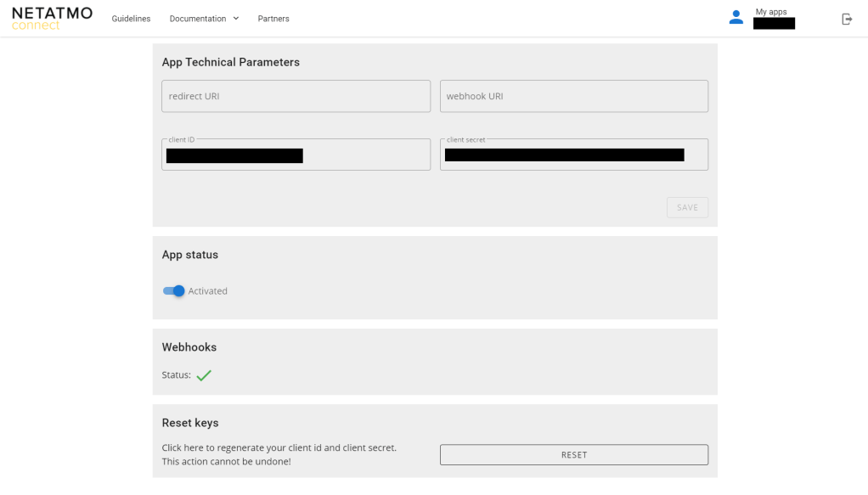The image size is (868, 495).
Task: Click the App Technical Parameters heading
Action: (x=230, y=62)
